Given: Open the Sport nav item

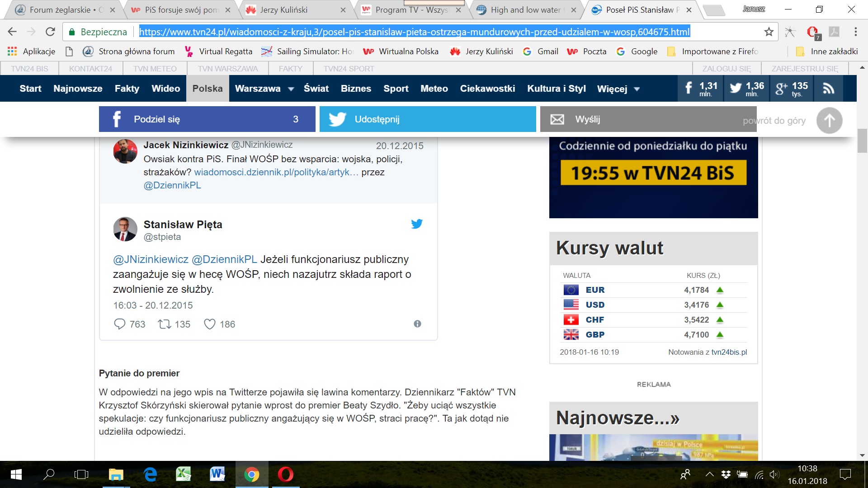Looking at the screenshot, I should [396, 89].
